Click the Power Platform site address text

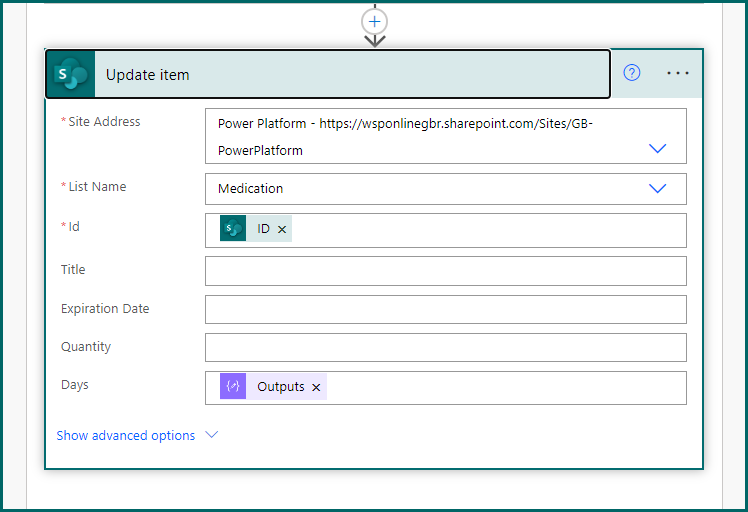(x=405, y=136)
